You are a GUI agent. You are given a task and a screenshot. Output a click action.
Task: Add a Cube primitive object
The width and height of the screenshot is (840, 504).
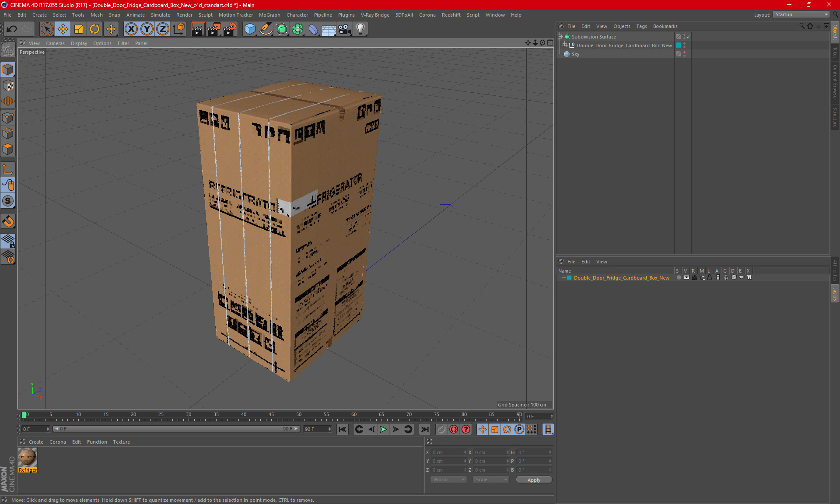click(250, 29)
